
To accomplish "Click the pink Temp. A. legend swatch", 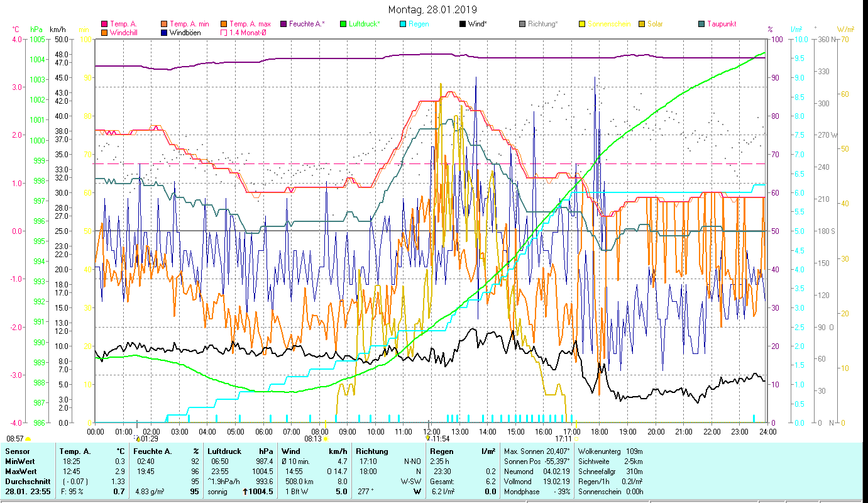I will [x=104, y=24].
